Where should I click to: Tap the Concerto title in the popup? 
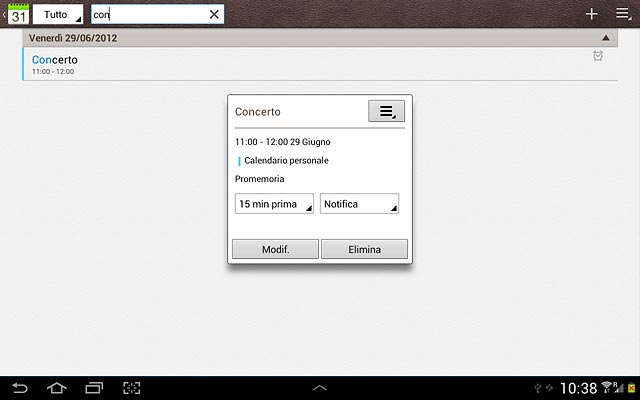tap(258, 112)
